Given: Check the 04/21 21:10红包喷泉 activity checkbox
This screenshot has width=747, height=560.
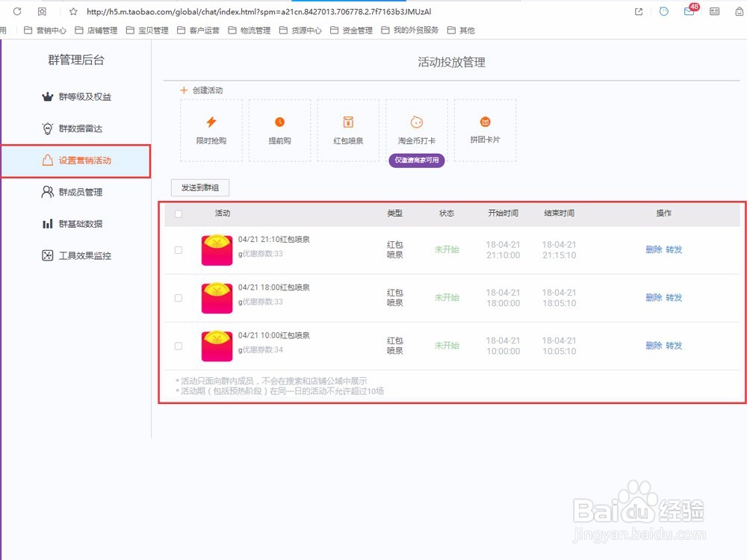Looking at the screenshot, I should click(178, 250).
